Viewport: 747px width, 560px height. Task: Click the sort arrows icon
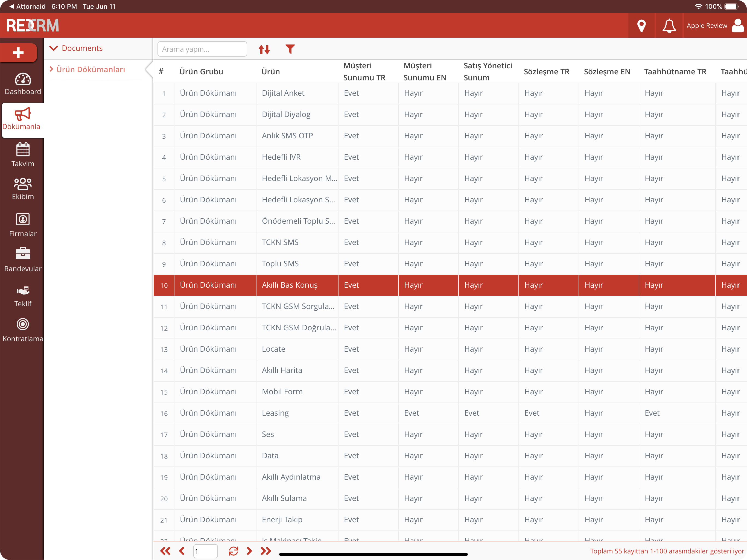[x=264, y=49]
